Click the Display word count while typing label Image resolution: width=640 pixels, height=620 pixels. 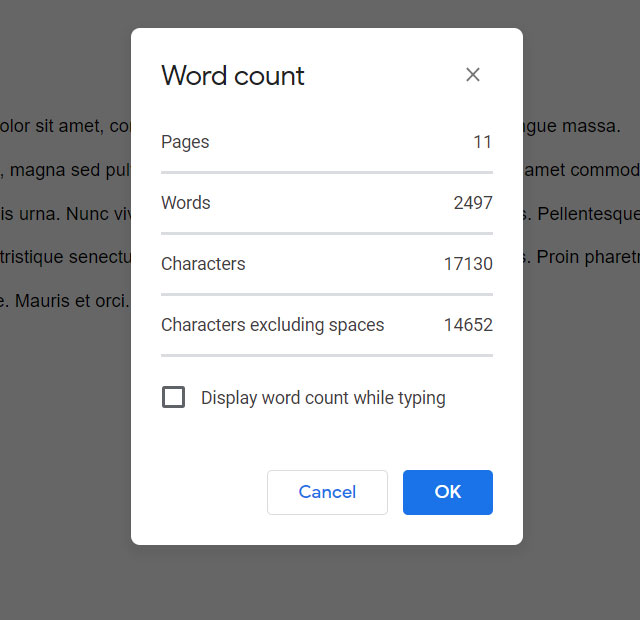pos(323,398)
